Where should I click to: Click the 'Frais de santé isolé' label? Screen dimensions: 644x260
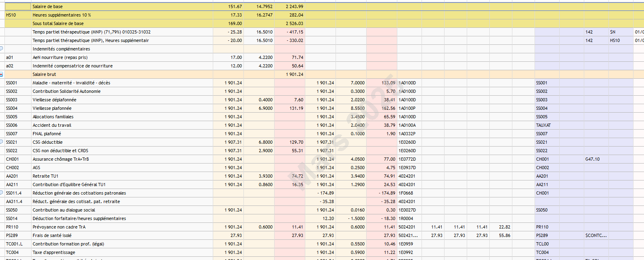pyautogui.click(x=52, y=235)
